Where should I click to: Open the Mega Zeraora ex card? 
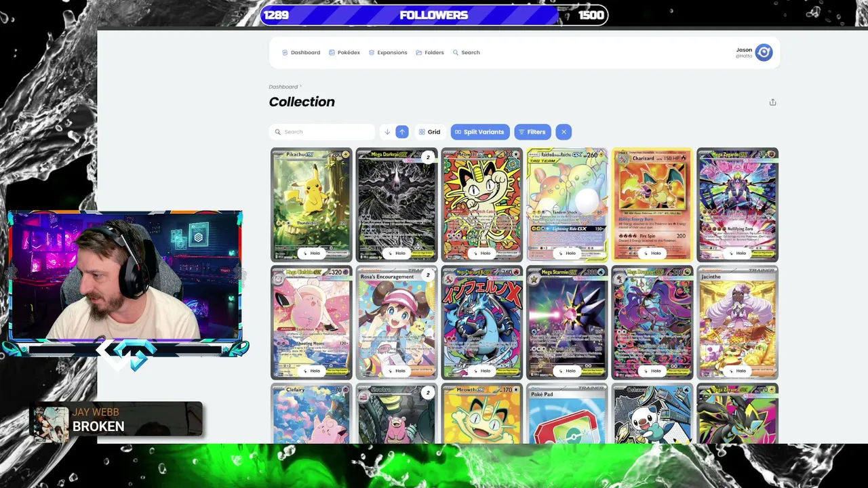pyautogui.click(x=738, y=414)
